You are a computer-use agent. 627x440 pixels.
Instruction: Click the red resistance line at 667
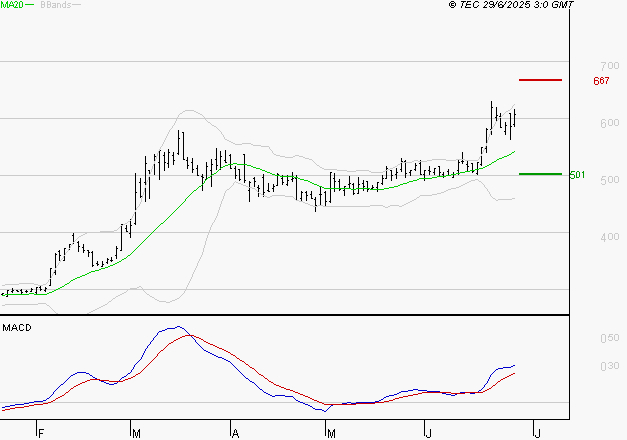540,79
